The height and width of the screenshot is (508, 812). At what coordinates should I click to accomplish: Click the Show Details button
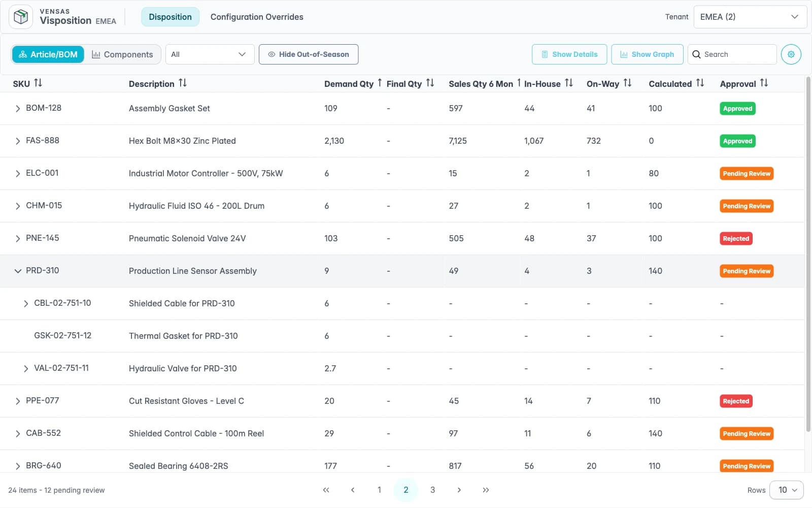(x=569, y=54)
